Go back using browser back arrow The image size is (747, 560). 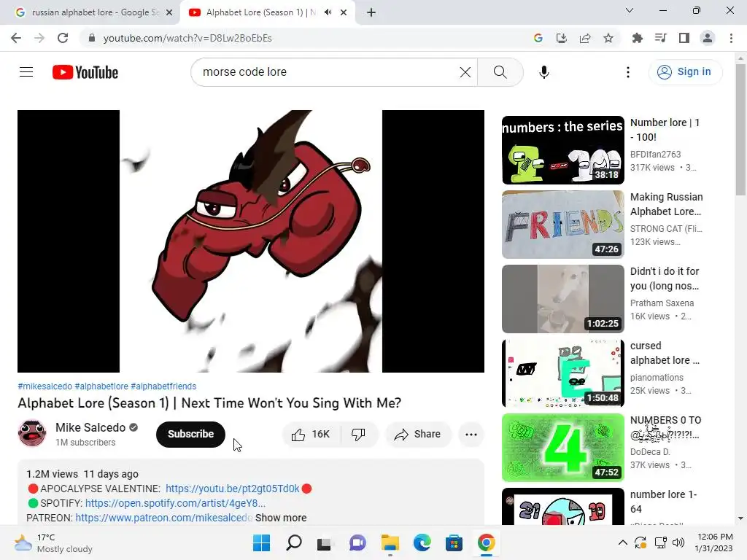pos(16,38)
